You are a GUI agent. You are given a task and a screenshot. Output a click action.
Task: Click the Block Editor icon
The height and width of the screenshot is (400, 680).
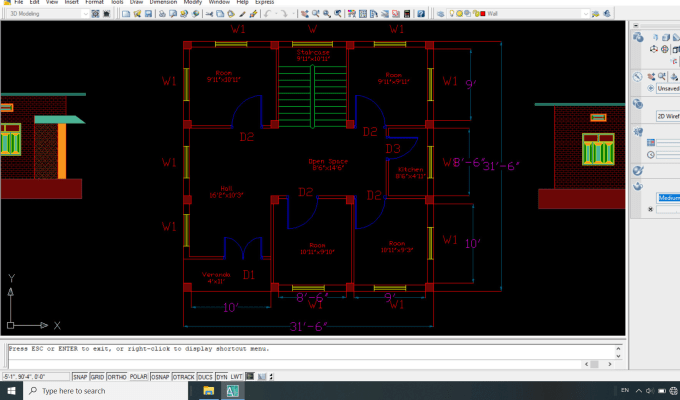[253, 14]
